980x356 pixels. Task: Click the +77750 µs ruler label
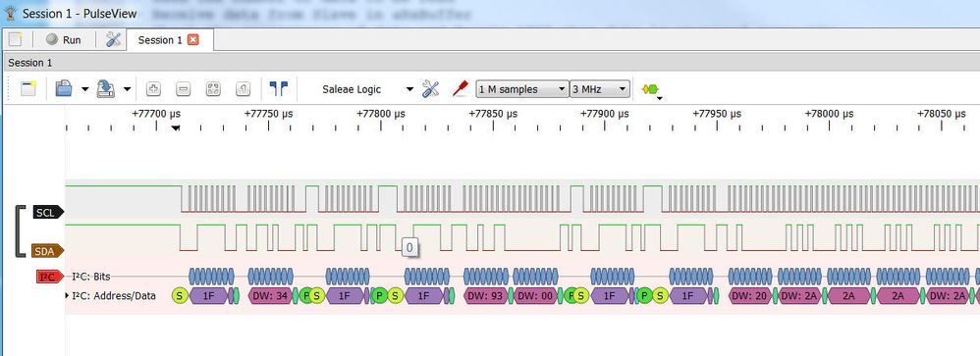tap(268, 114)
